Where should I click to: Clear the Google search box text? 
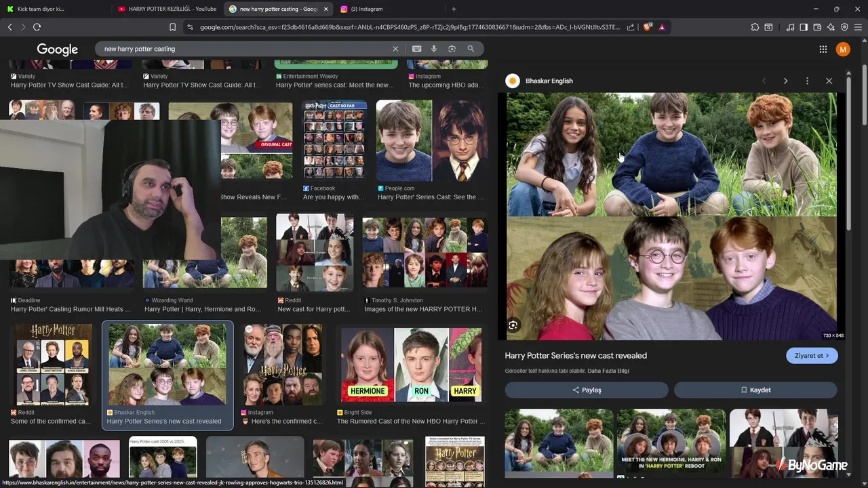pyautogui.click(x=395, y=49)
